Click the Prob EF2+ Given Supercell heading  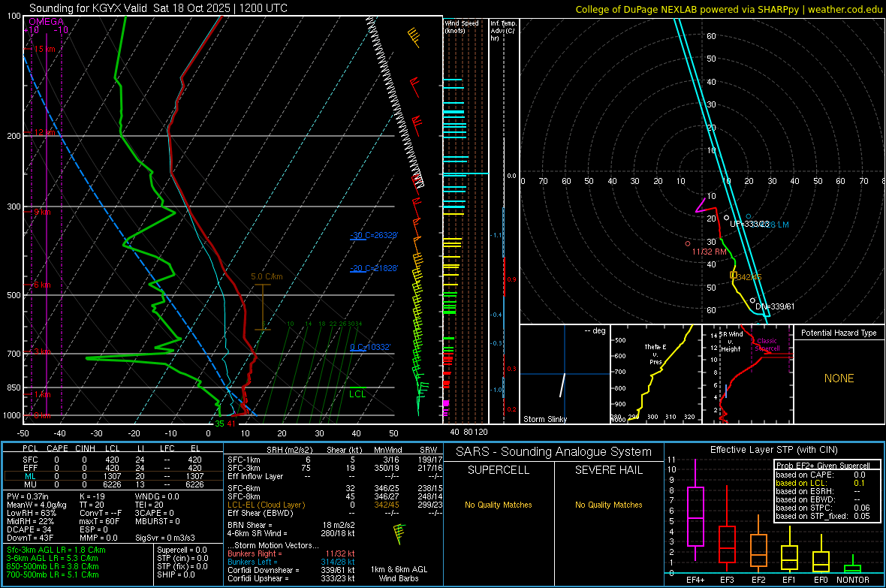coord(823,466)
